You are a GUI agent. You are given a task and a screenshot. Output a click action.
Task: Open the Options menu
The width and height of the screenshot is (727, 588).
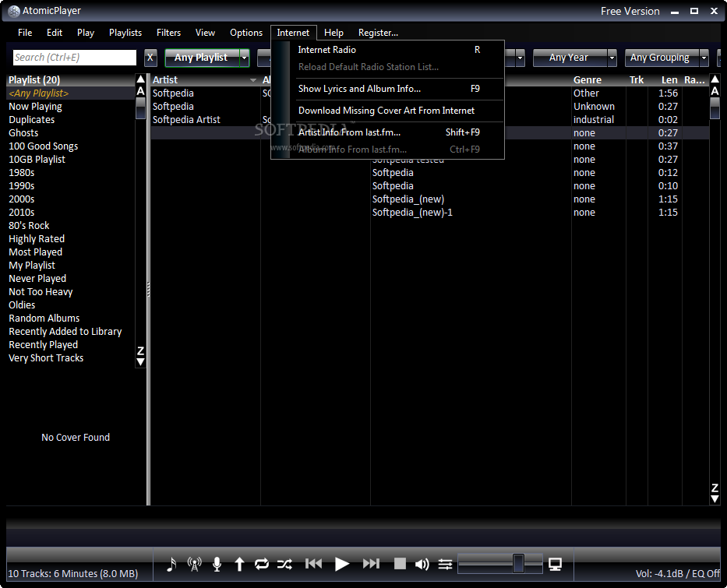[x=246, y=33]
